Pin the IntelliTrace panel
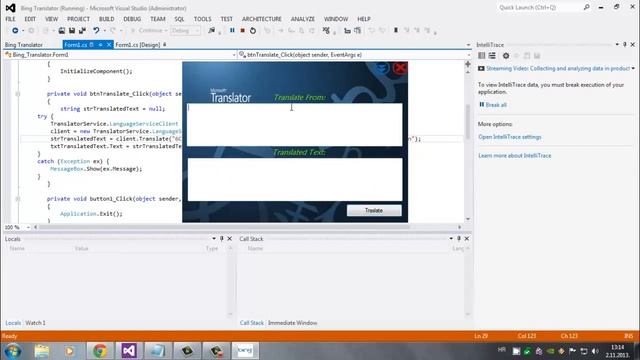Image resolution: width=640 pixels, height=360 pixels. pyautogui.click(x=624, y=44)
